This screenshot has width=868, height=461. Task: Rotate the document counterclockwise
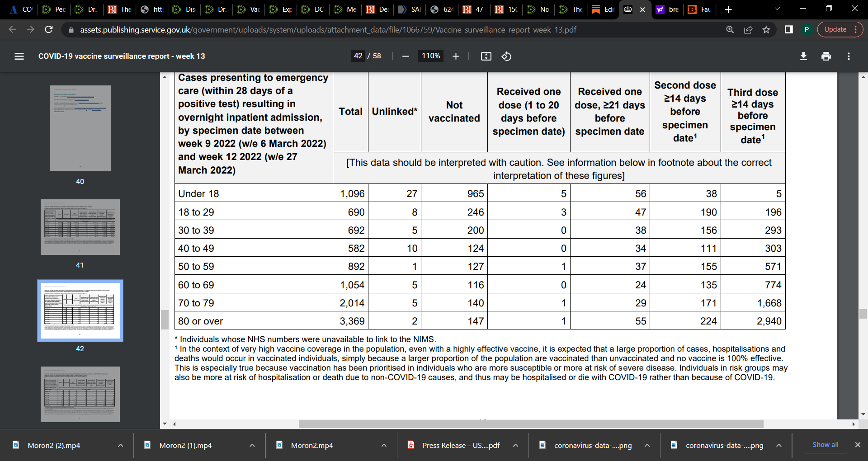click(506, 56)
